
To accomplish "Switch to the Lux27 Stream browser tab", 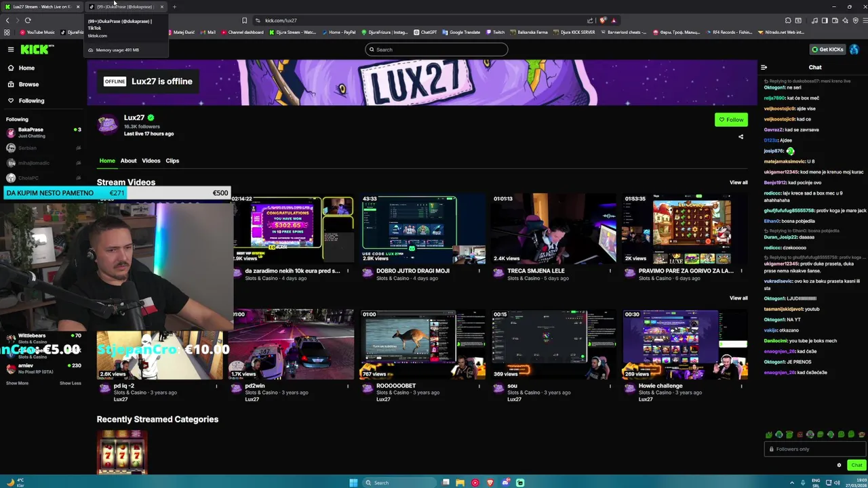I will tap(42, 7).
